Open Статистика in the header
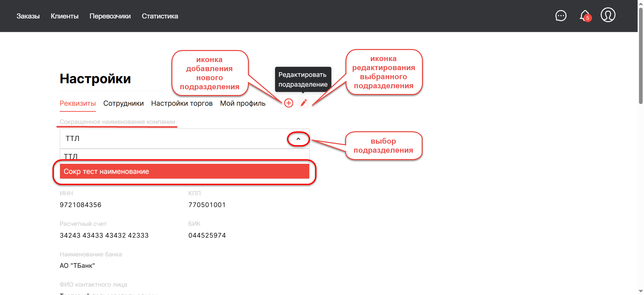Screen dimensions: 644x295 [x=160, y=16]
